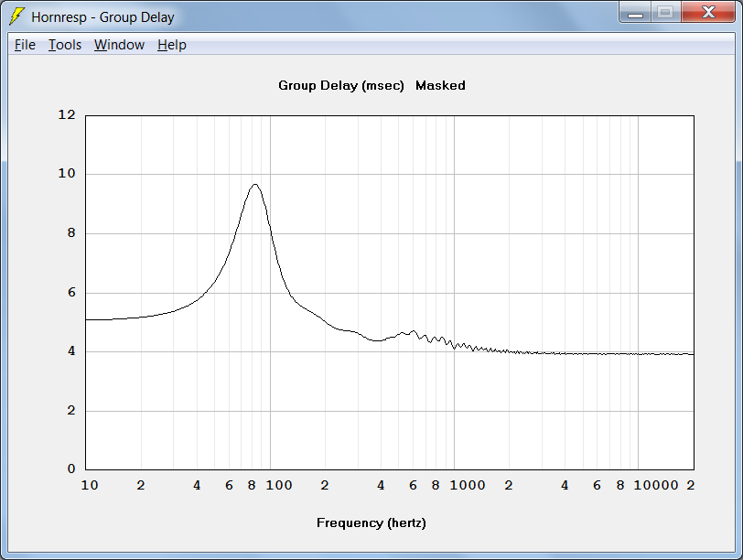Open the Help menu
This screenshot has width=743, height=560.
(x=171, y=45)
